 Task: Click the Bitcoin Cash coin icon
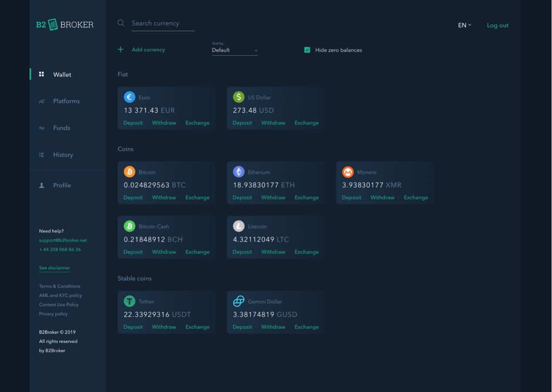(x=129, y=226)
